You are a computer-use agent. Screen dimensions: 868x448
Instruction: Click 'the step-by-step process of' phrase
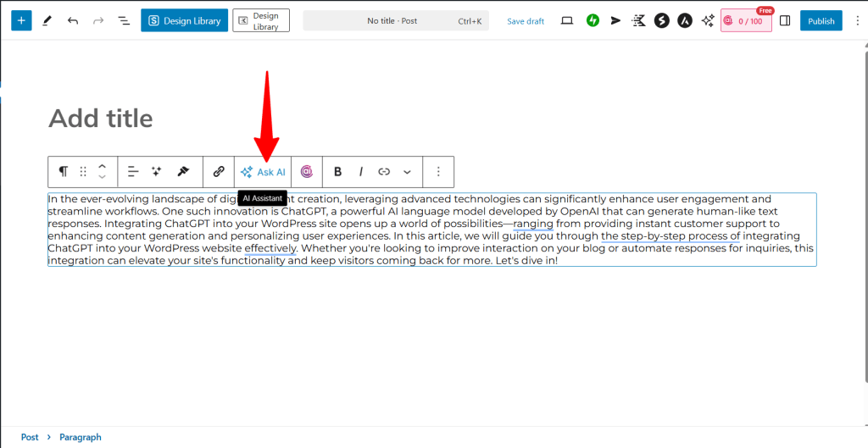pyautogui.click(x=670, y=235)
